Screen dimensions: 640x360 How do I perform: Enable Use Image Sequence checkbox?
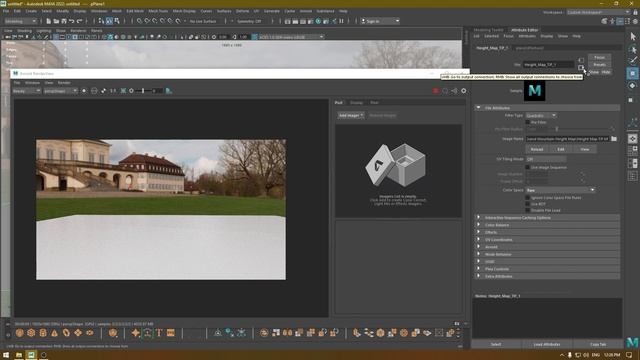[x=527, y=167]
